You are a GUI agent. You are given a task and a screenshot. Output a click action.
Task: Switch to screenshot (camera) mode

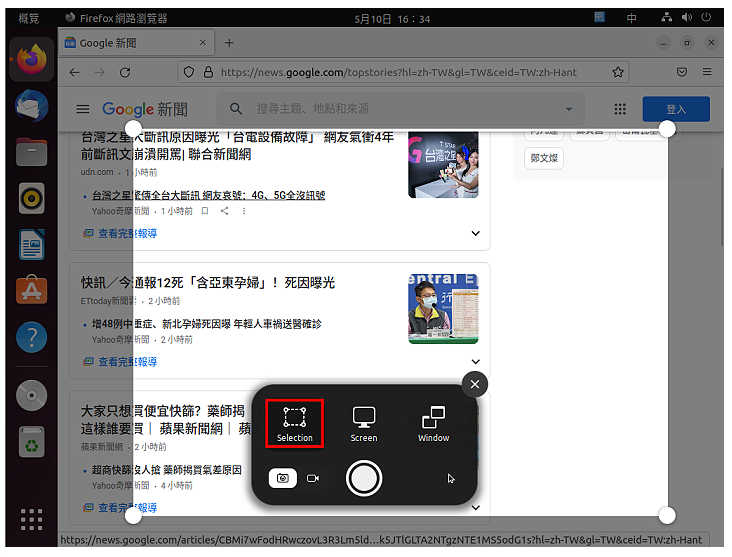(x=282, y=478)
